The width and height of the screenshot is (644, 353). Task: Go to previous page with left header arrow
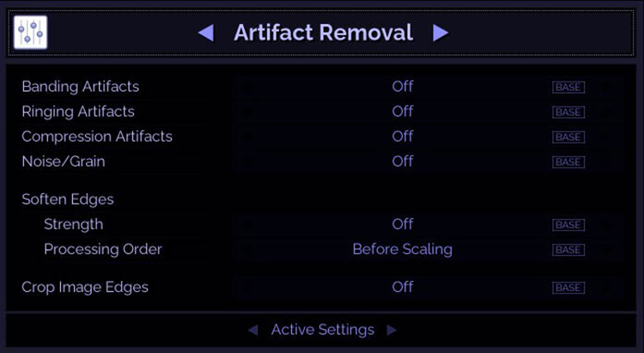(206, 33)
